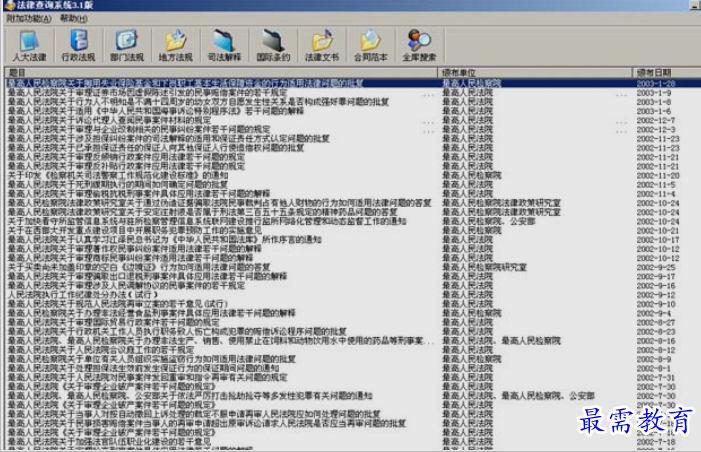
Task: Open the 地方法规 folder icon
Action: 176,46
